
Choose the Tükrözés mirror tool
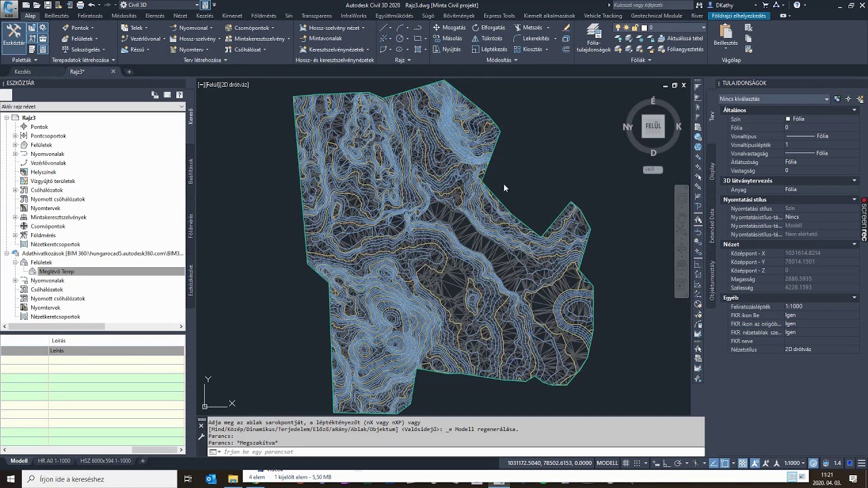click(x=488, y=39)
